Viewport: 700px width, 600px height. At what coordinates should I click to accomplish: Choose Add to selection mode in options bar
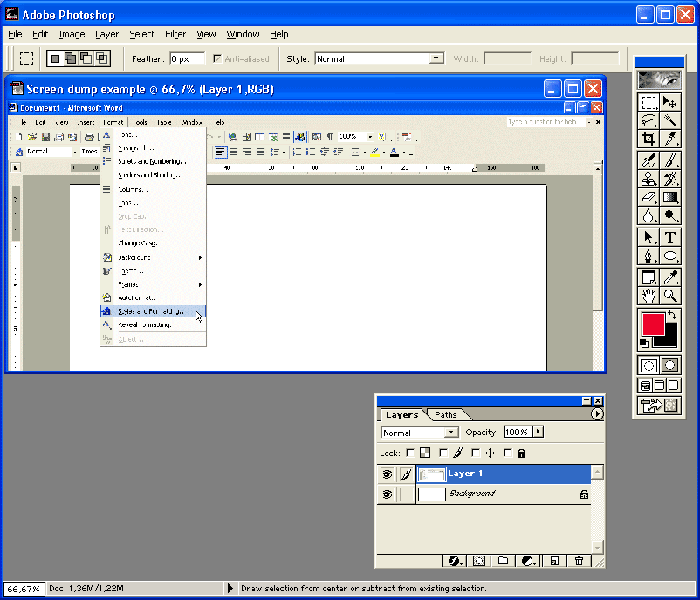(x=70, y=58)
